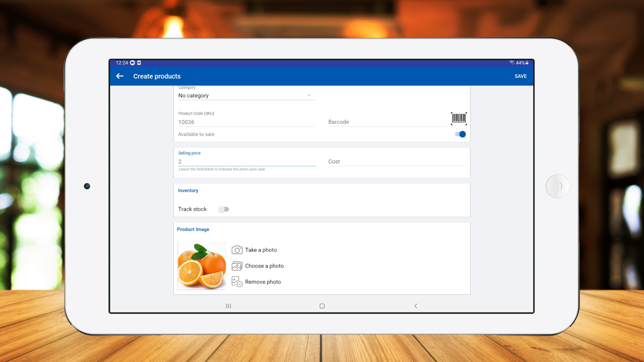The image size is (644, 362).
Task: Tap the oranges product image thumbnail
Action: pyautogui.click(x=202, y=266)
